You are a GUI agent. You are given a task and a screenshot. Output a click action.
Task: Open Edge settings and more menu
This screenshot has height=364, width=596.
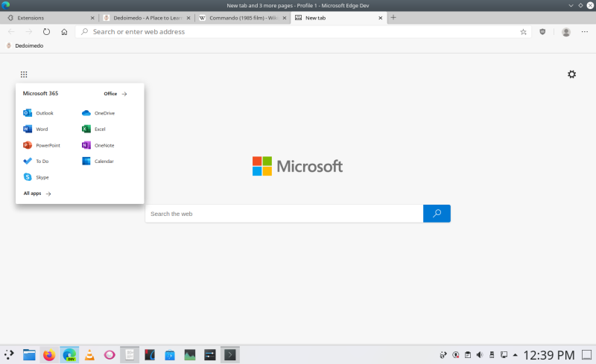pos(585,32)
